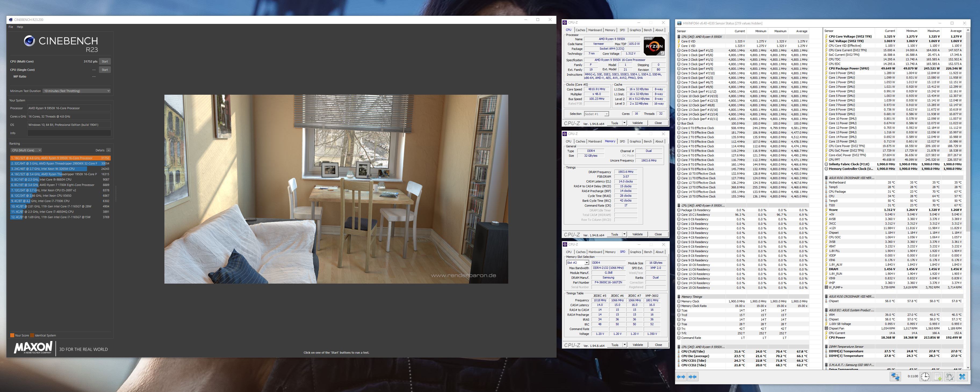The height and width of the screenshot is (392, 980).
Task: Open Bench tab in SPD CPU-Z window
Action: [x=648, y=252]
